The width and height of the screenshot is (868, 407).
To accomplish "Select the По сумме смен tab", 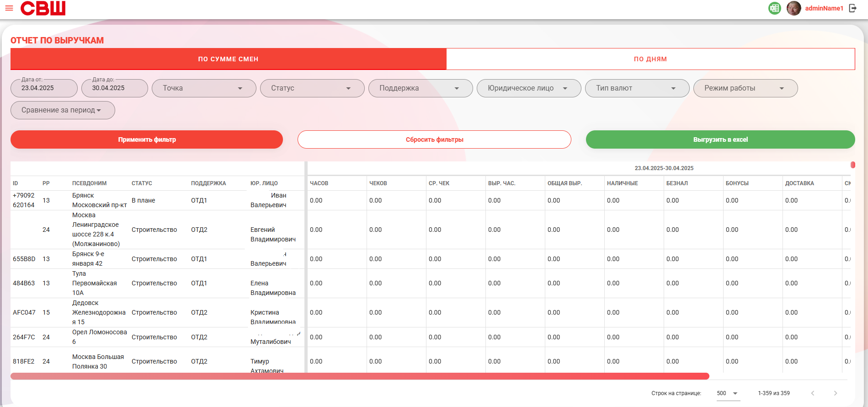I will (x=229, y=59).
